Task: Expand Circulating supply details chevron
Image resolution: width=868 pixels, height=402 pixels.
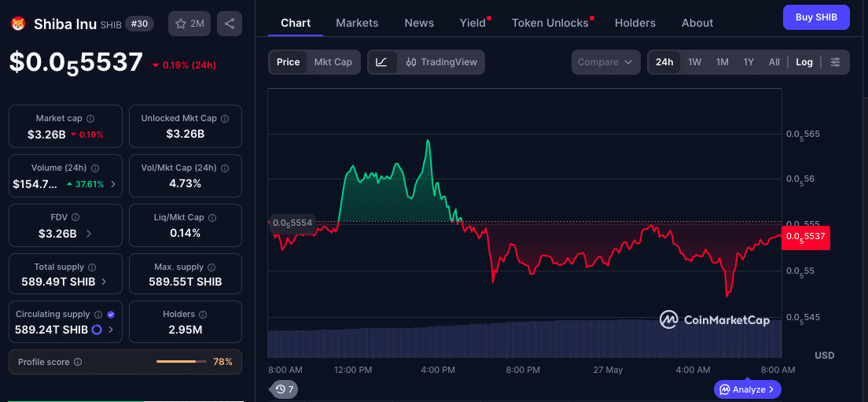Action: click(x=111, y=330)
